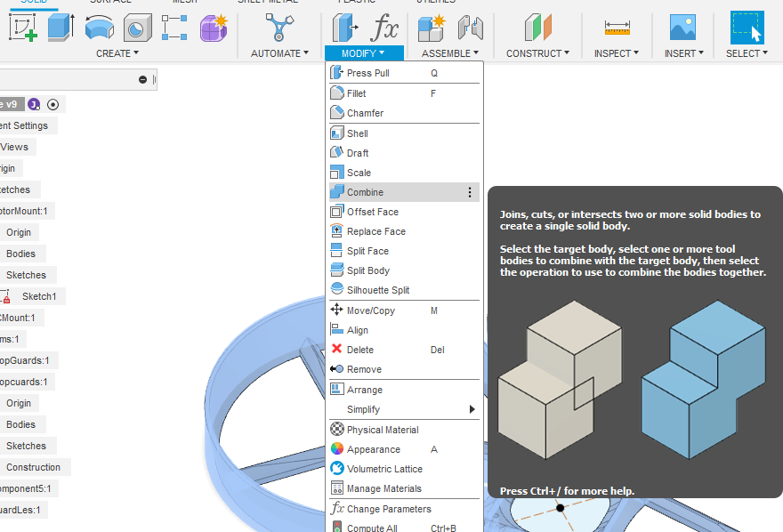Click the black sketch point in viewport

(561, 508)
